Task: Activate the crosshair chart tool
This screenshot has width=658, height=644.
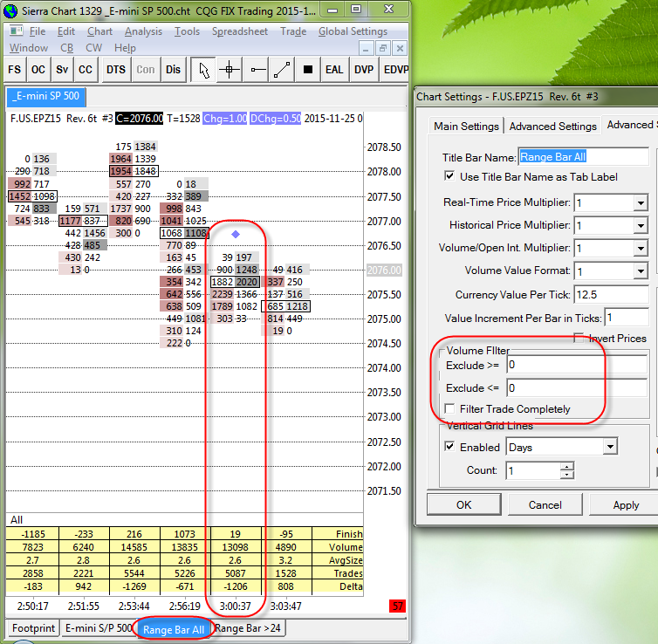Action: click(x=230, y=70)
